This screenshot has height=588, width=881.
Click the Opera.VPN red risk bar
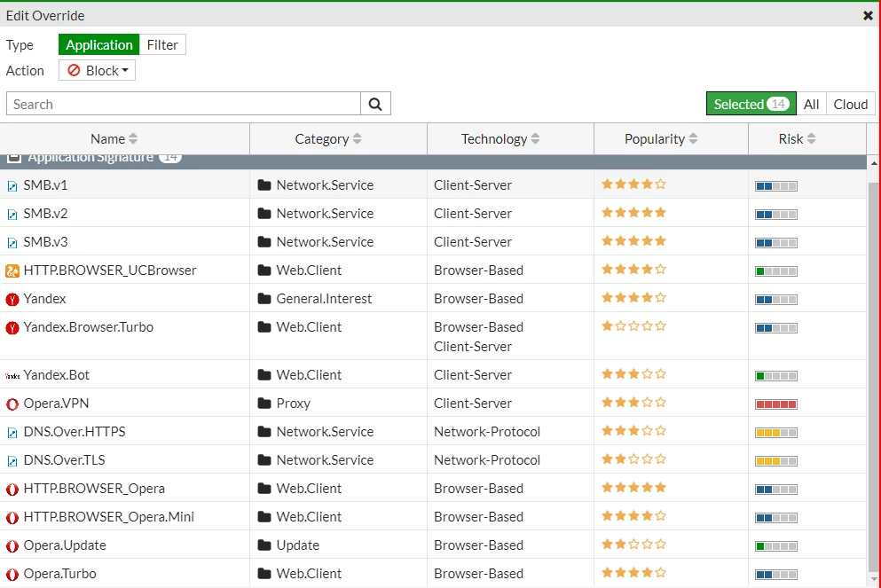tap(776, 404)
